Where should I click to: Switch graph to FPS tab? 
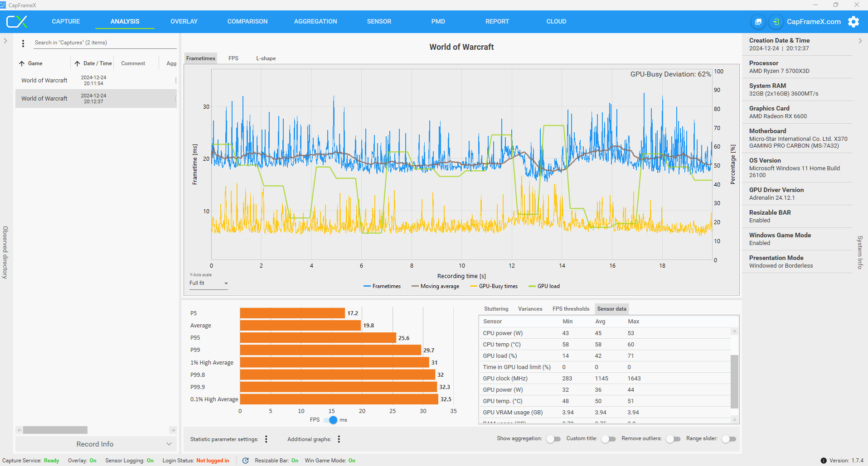pyautogui.click(x=233, y=58)
